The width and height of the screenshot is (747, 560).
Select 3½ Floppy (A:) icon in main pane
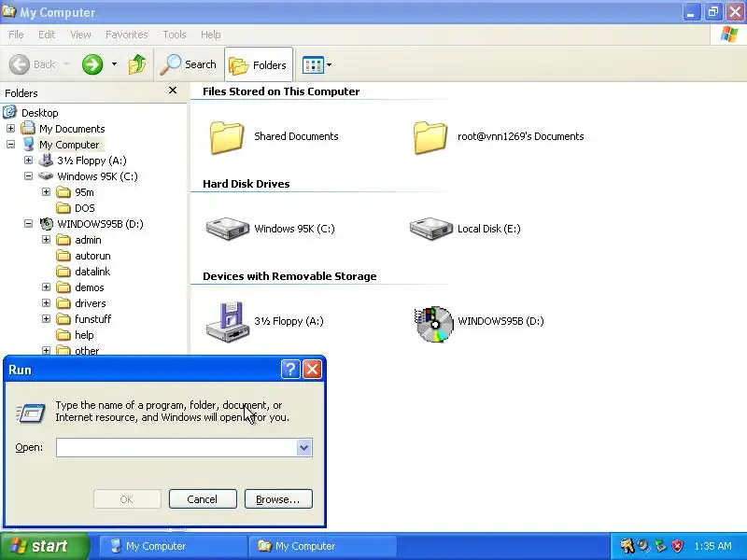(228, 321)
